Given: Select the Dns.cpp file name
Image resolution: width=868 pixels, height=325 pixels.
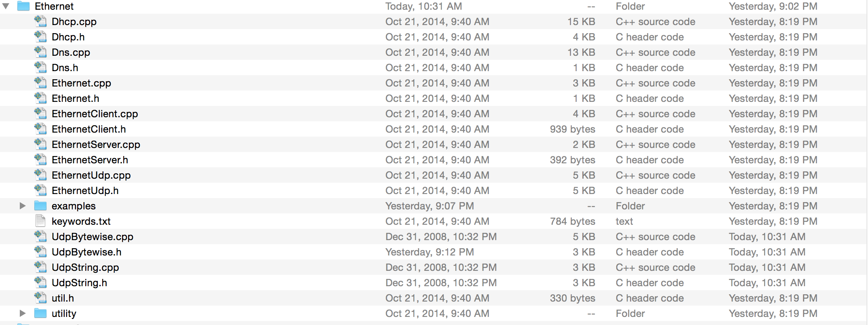Looking at the screenshot, I should pos(71,52).
